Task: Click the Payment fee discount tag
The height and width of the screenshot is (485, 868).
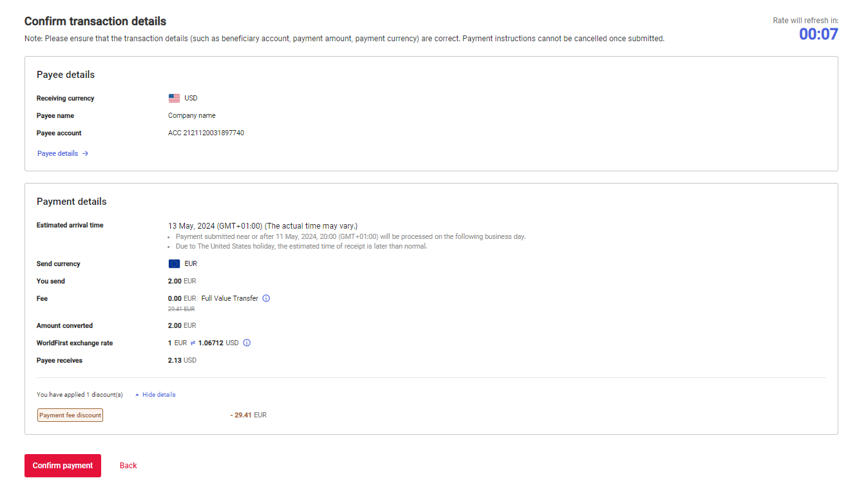Action: coord(70,415)
